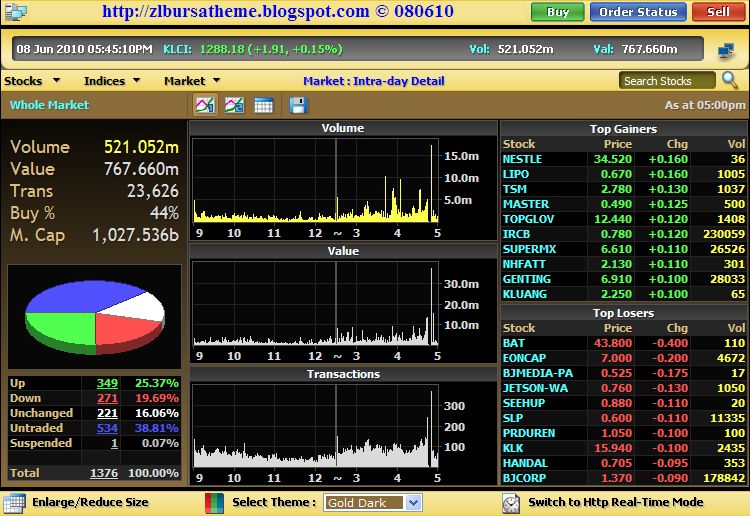Select KLK in Top Losers
Screen dimensions: 750x516
point(513,448)
